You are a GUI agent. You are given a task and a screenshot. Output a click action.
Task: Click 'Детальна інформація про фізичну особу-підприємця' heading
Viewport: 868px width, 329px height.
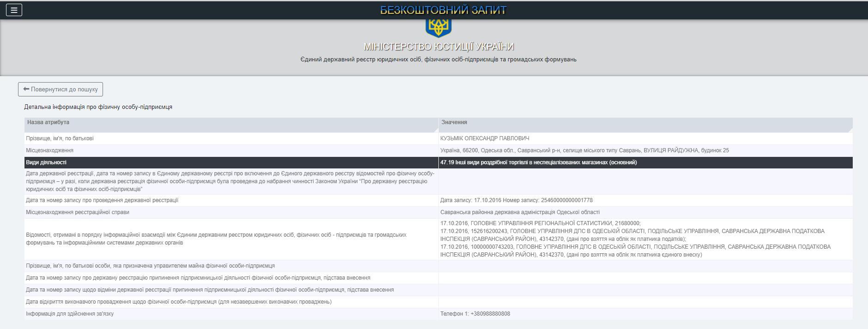(98, 107)
